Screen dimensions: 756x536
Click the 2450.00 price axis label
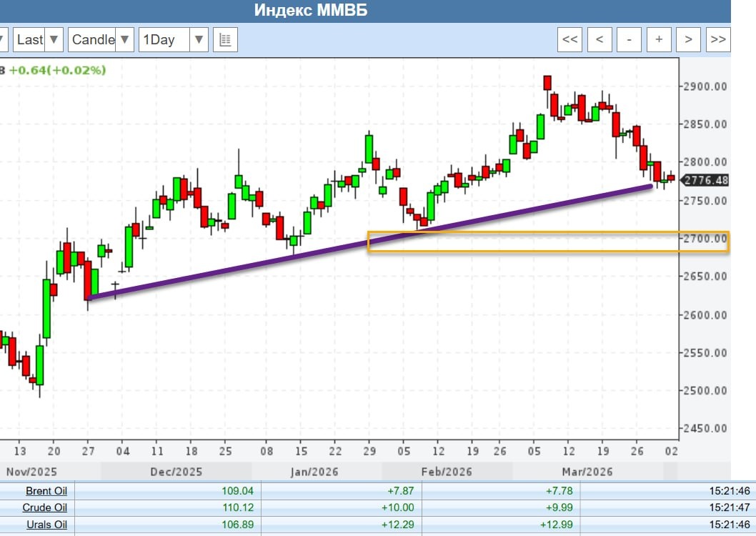pos(705,429)
